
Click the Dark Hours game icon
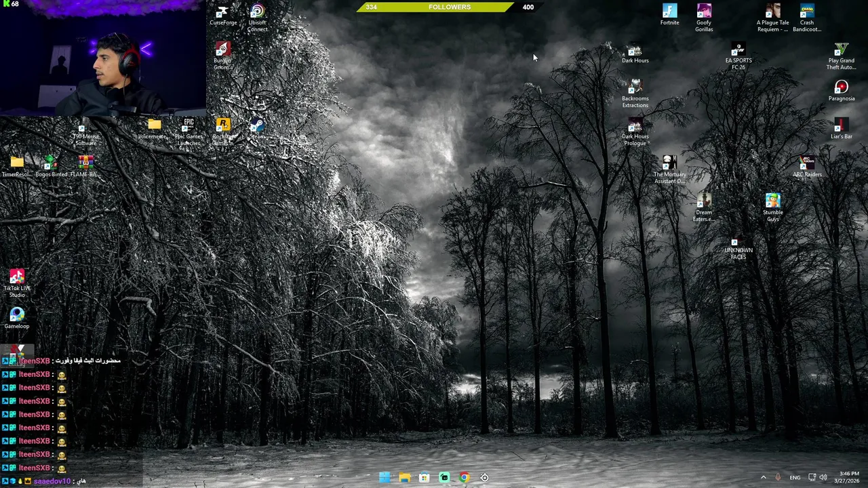(635, 54)
